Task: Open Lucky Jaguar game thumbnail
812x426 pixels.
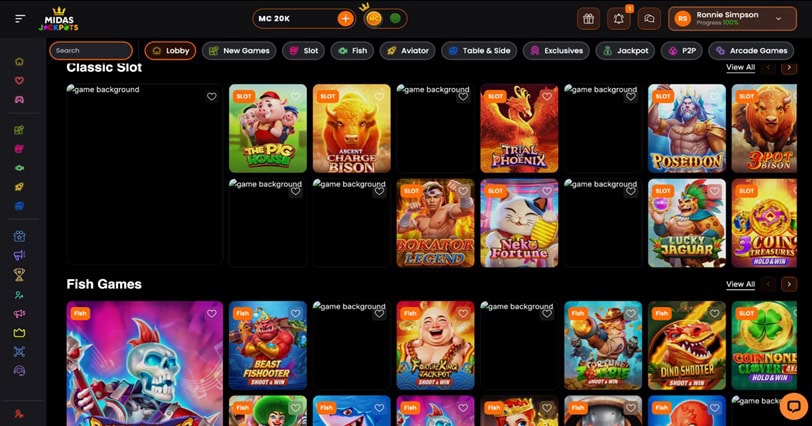Action: pyautogui.click(x=687, y=223)
